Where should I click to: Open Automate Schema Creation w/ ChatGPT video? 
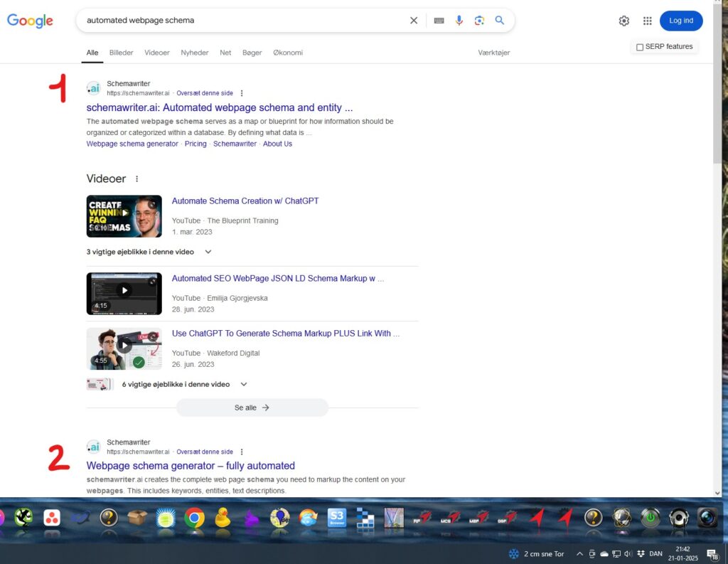(245, 201)
